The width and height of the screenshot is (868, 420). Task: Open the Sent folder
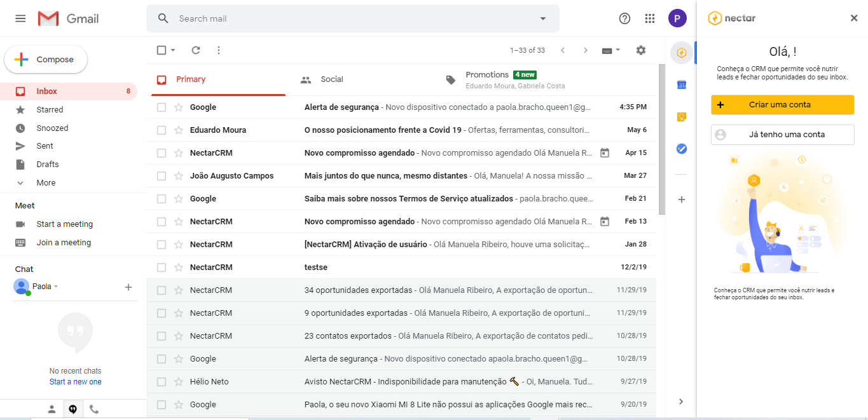[70, 146]
